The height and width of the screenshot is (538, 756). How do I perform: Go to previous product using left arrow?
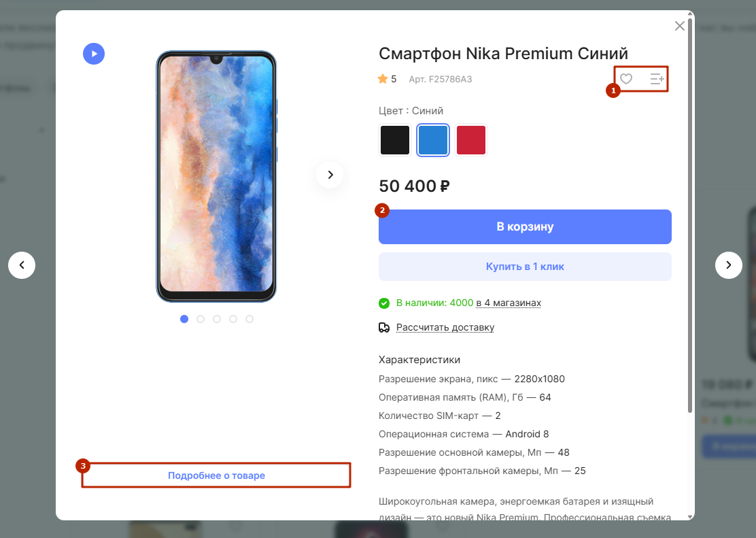click(x=22, y=265)
